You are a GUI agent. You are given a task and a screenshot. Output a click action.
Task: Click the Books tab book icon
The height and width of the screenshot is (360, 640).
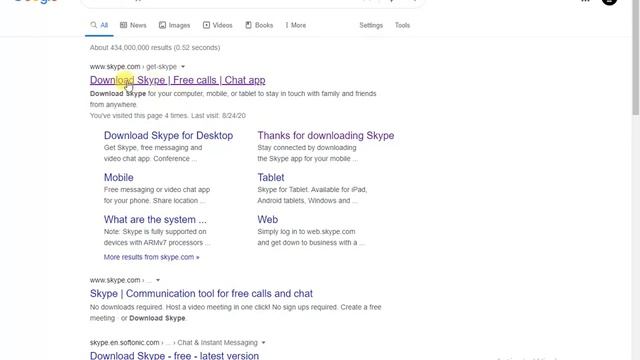[x=248, y=25]
